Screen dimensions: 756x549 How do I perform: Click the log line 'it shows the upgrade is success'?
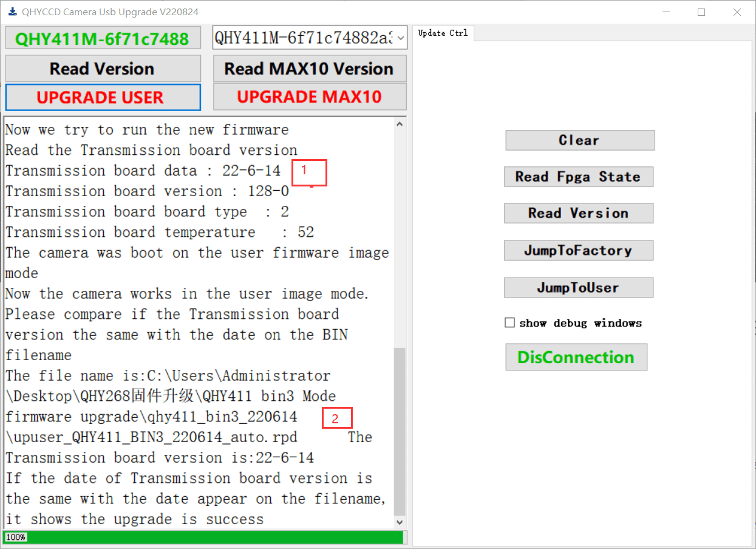135,519
